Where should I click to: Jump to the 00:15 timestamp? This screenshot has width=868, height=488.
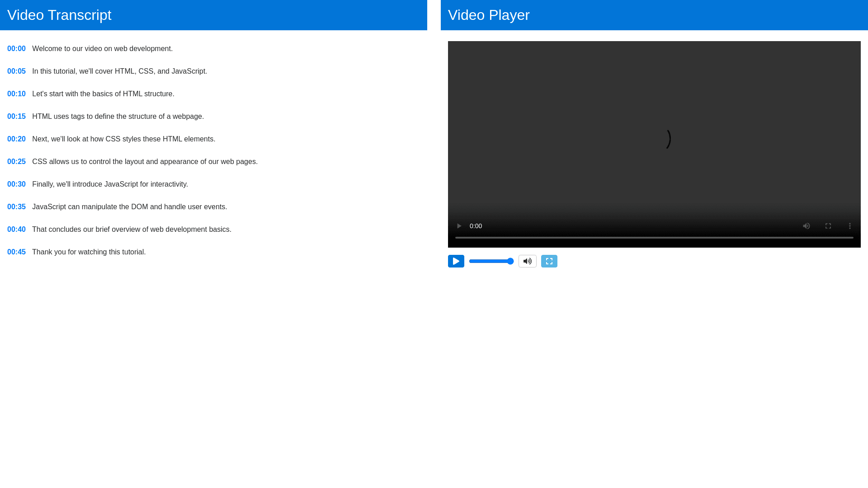click(x=16, y=117)
